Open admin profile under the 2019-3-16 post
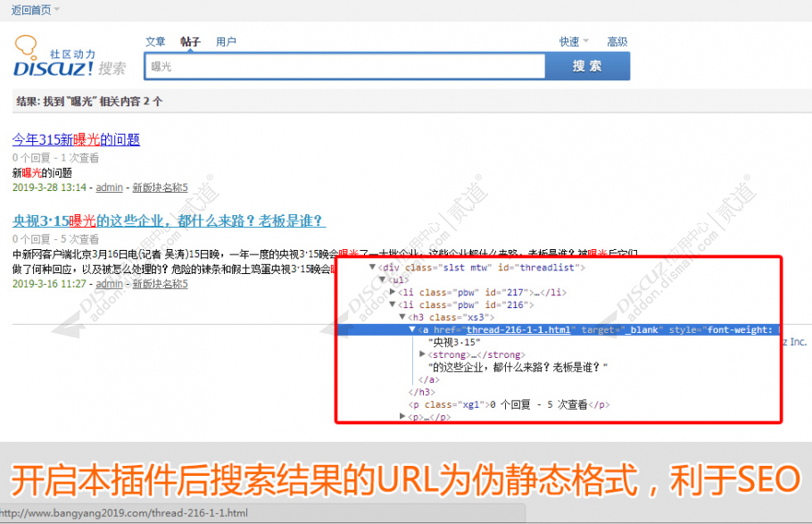 (109, 284)
